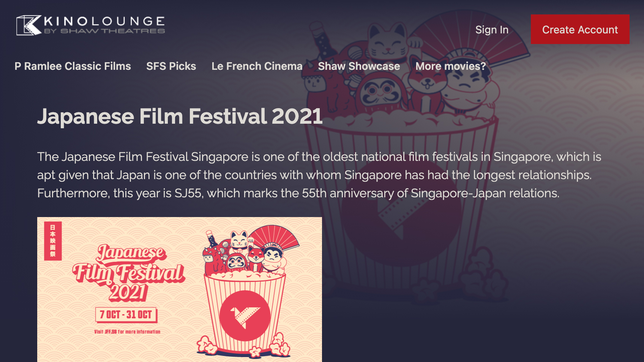Click the Visit JFF.SG information text
The image size is (644, 362).
point(127,332)
